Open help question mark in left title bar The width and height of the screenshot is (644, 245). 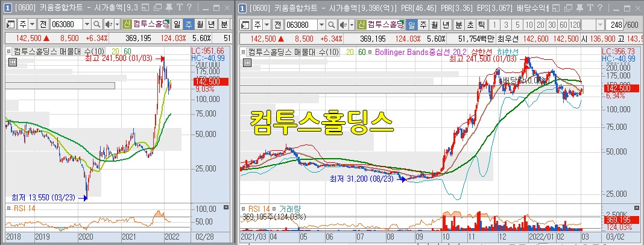point(188,7)
